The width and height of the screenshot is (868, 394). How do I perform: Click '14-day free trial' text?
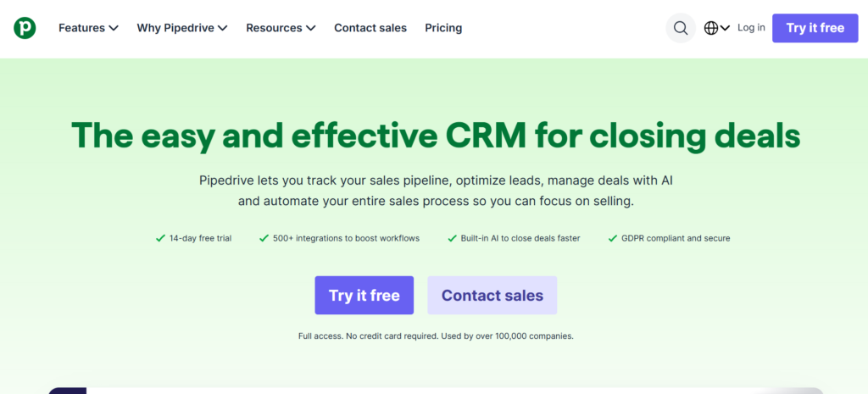point(200,238)
